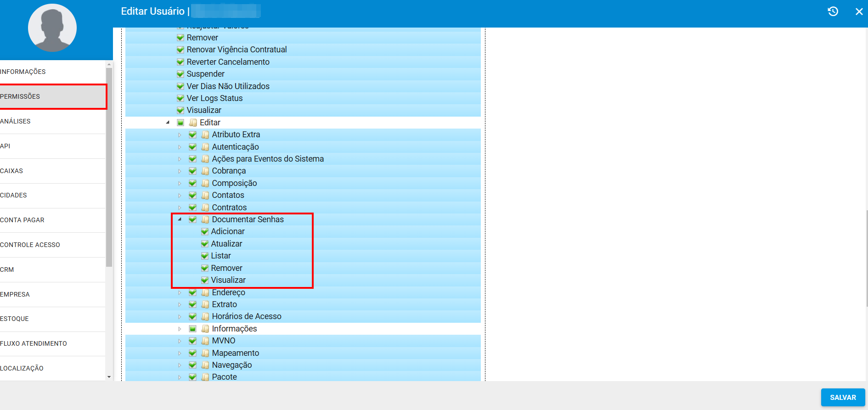The height and width of the screenshot is (410, 868).
Task: Open the API sidebar tab
Action: coord(52,146)
